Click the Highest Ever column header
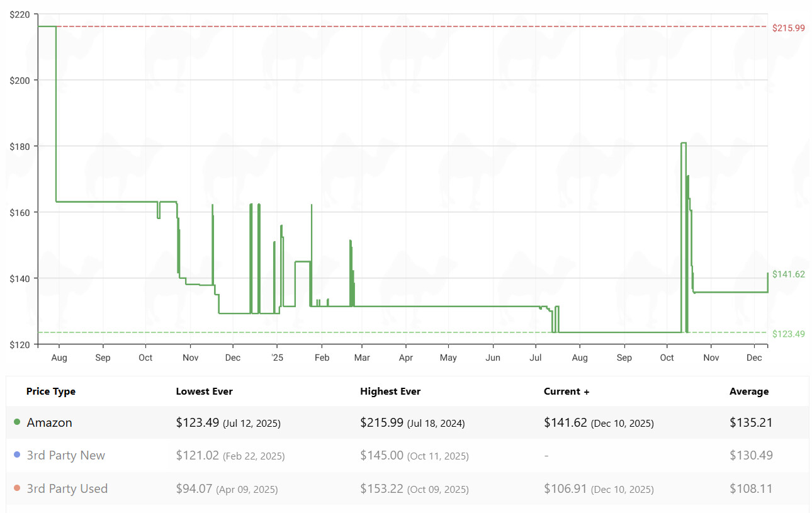Image resolution: width=812 pixels, height=513 pixels. (390, 392)
